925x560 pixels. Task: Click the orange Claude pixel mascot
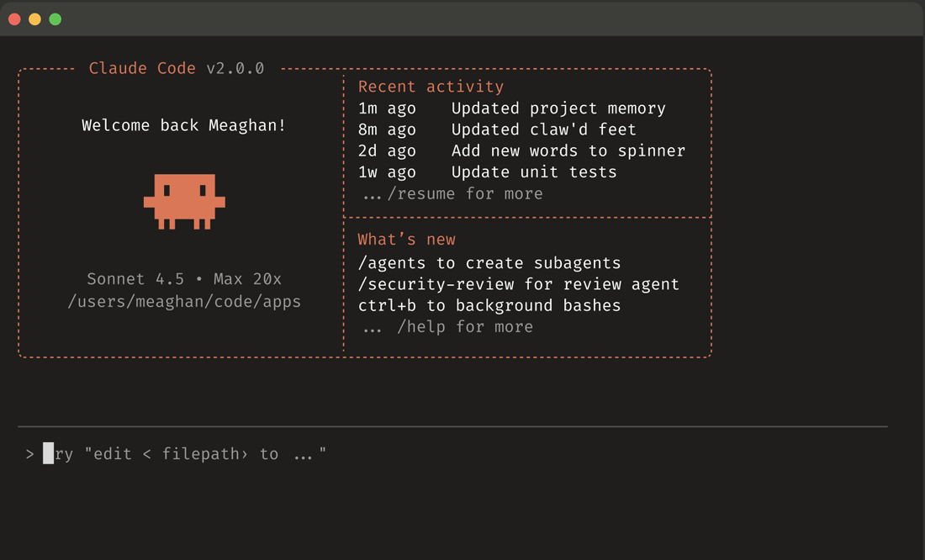184,201
